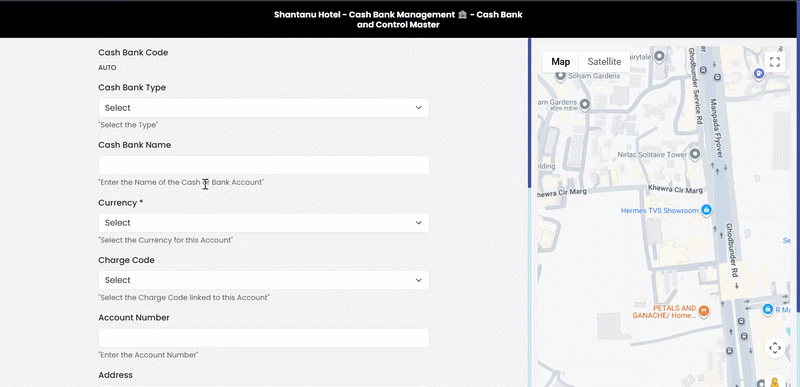Click the Currency field chevron arrow

point(418,223)
